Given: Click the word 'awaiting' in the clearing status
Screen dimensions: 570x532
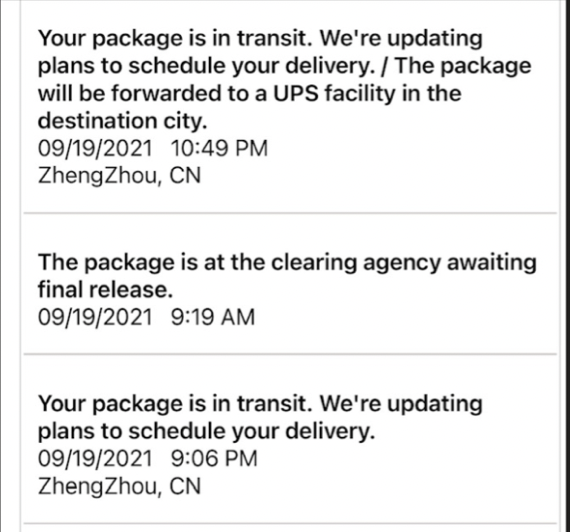Looking at the screenshot, I should pos(491,263).
